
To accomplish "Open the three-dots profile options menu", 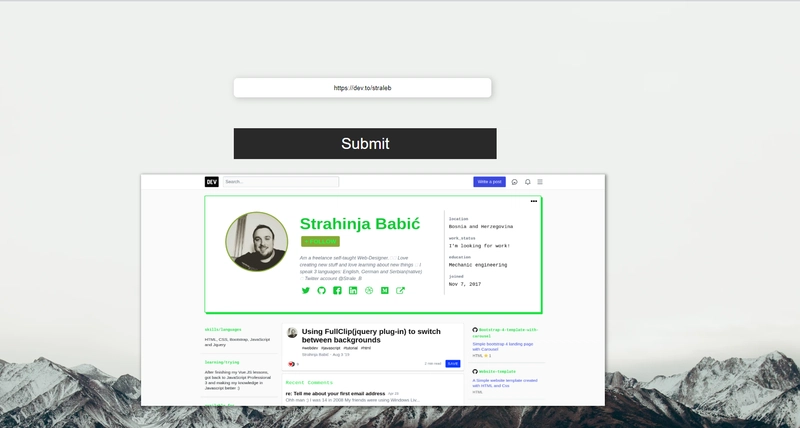I will click(x=534, y=201).
